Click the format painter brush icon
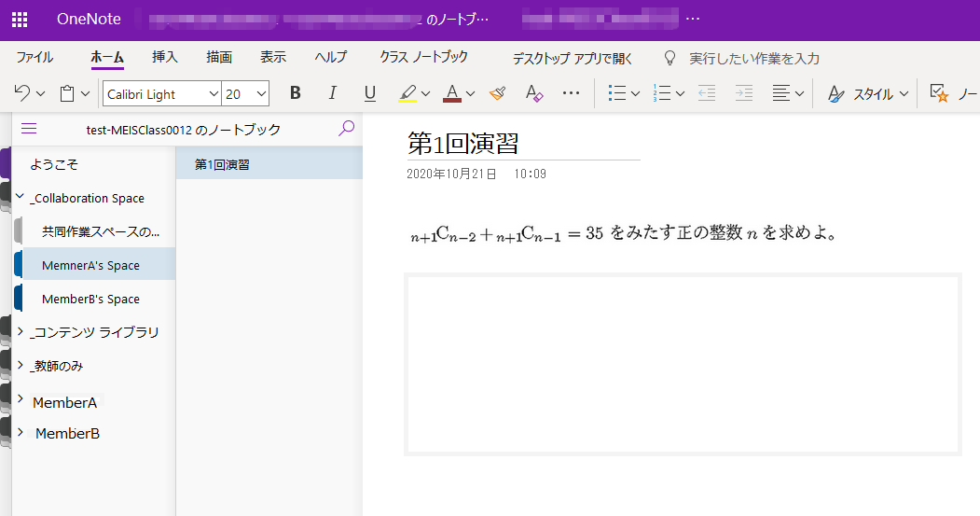This screenshot has width=980, height=516. coord(498,94)
